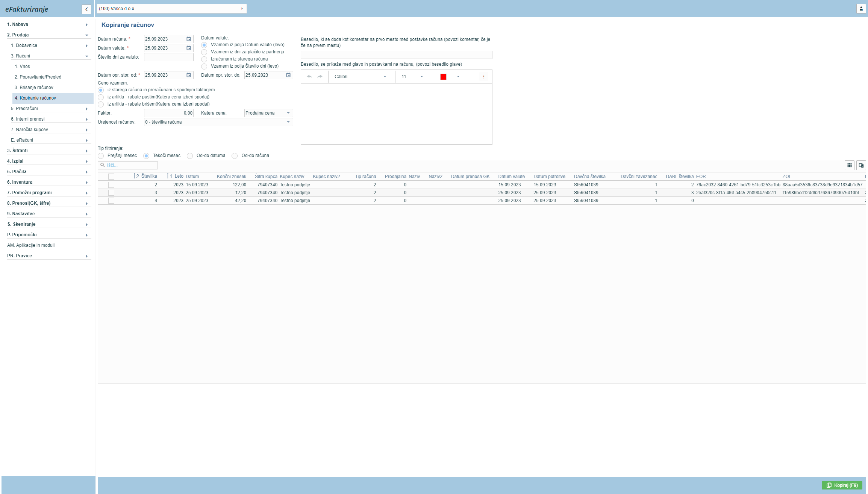Redo in the text editor toolbar

tap(320, 77)
